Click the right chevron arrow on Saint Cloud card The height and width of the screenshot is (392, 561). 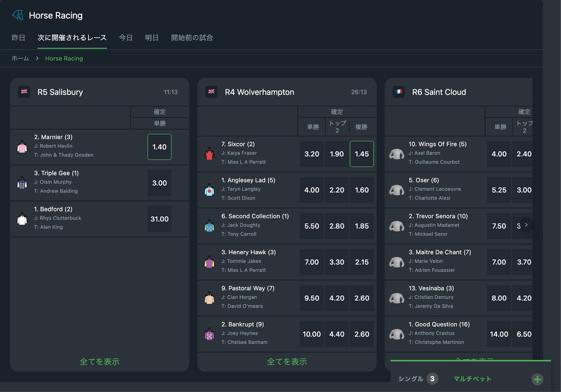(x=526, y=225)
